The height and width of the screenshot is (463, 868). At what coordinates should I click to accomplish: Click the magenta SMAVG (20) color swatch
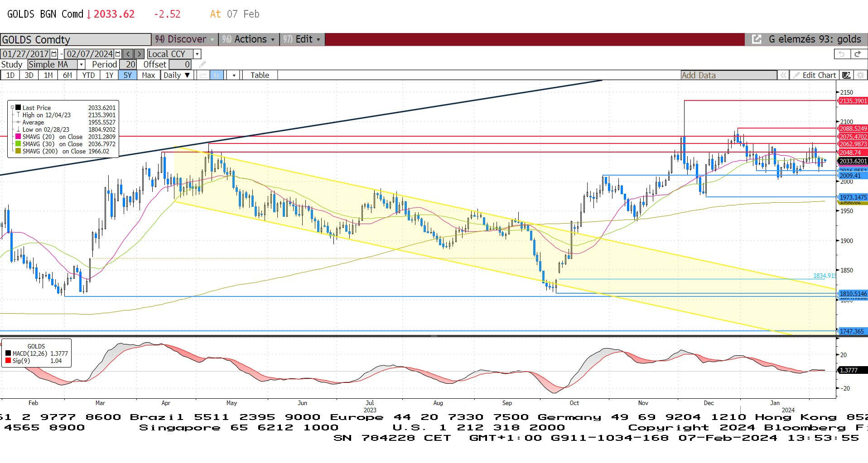point(18,137)
